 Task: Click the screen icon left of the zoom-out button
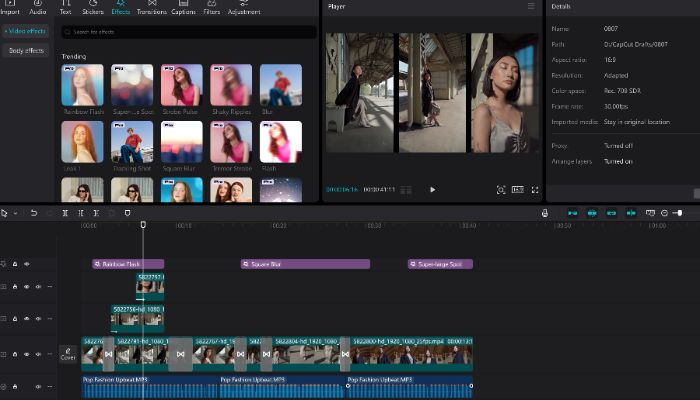pos(650,213)
